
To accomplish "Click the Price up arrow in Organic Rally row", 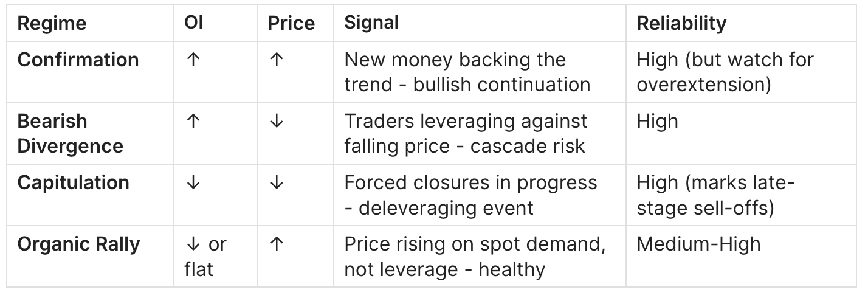I will pos(276,244).
